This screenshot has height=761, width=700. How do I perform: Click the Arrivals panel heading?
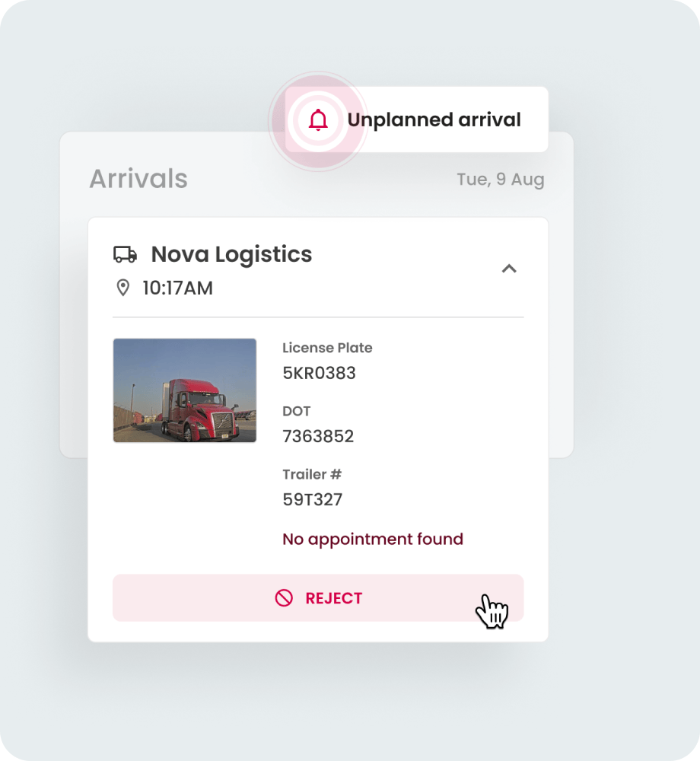point(138,179)
